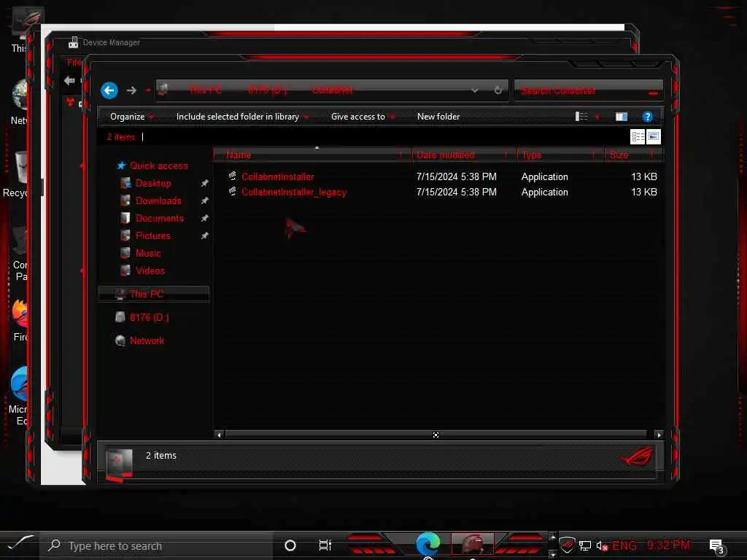The height and width of the screenshot is (560, 747).
Task: Open Desktop in the navigation pane
Action: [x=153, y=183]
